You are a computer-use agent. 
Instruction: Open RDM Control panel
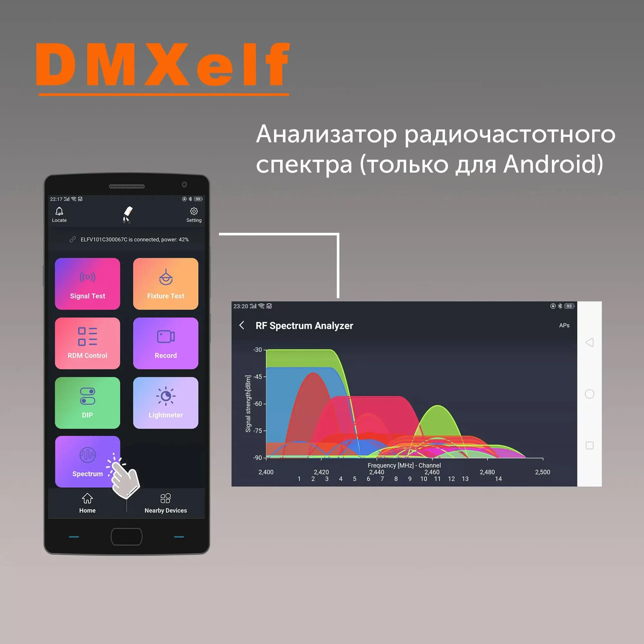point(88,342)
